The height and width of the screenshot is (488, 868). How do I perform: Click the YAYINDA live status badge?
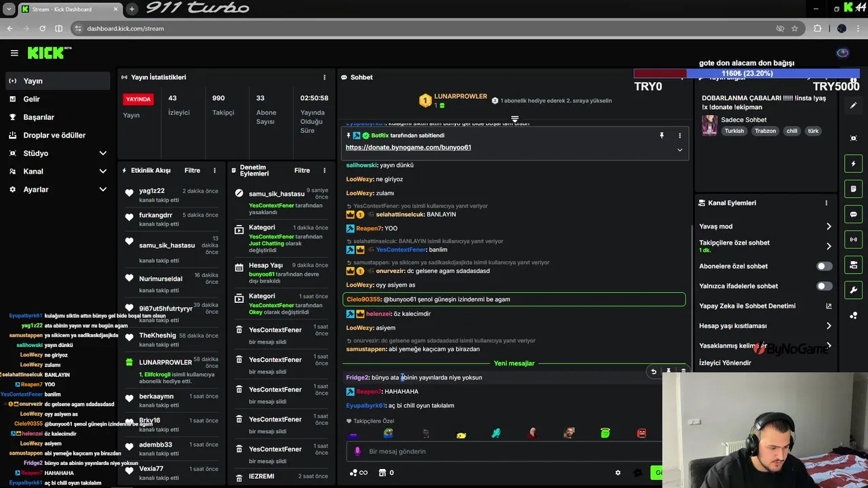(x=138, y=99)
